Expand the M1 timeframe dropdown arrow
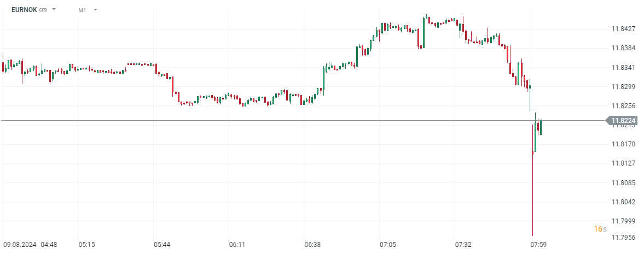Viewport: 644px width, 254px height. pos(95,9)
